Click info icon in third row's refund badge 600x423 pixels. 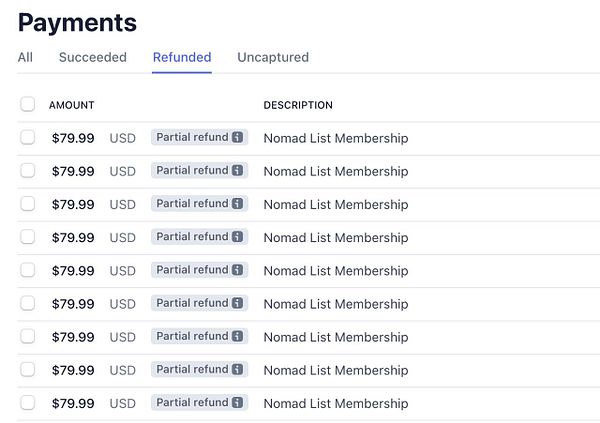pos(237,204)
